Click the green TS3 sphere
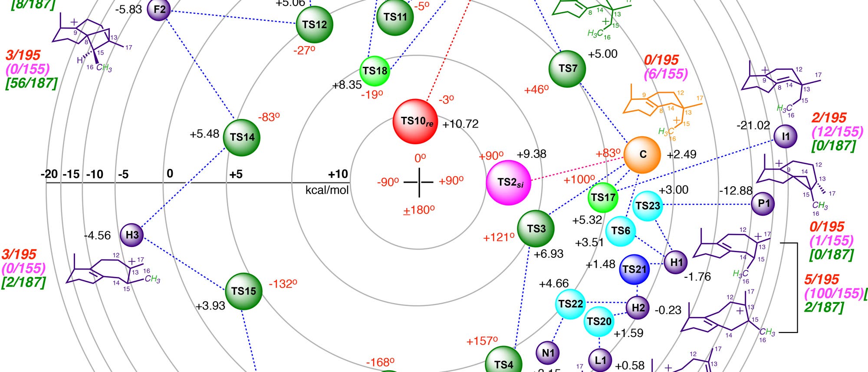Screen dimensions: 868x372 [x=536, y=229]
